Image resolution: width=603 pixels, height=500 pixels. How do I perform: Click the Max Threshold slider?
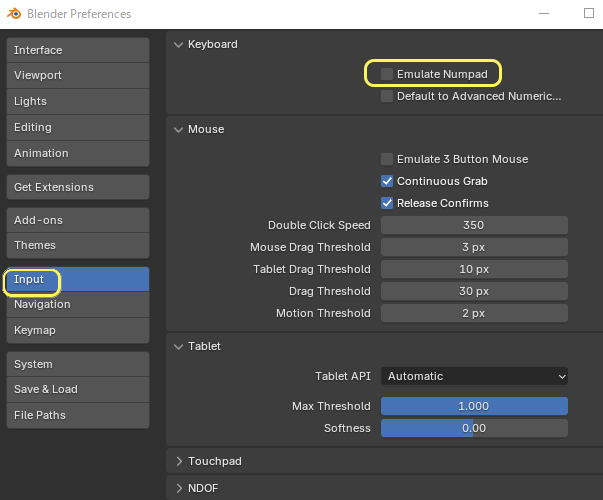[473, 406]
